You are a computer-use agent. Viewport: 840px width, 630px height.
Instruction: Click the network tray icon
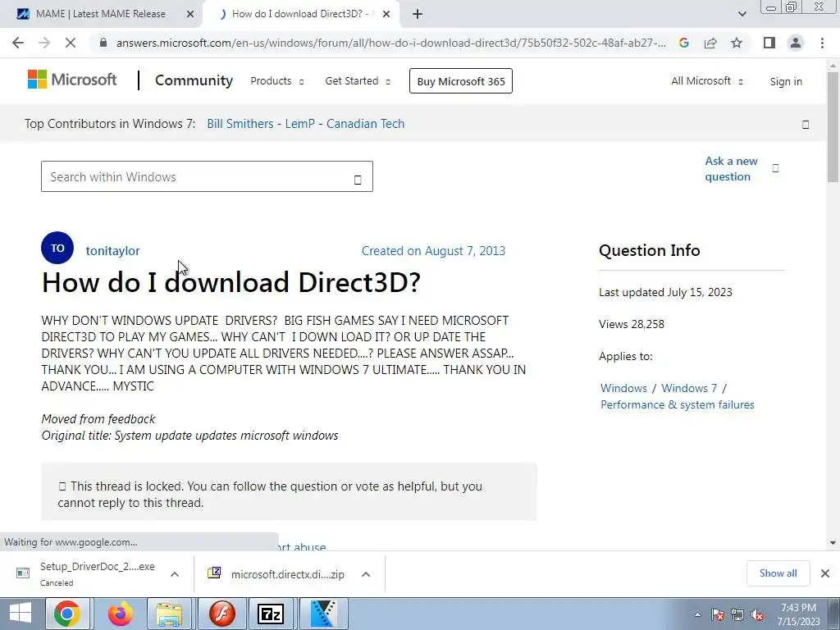coord(737,615)
